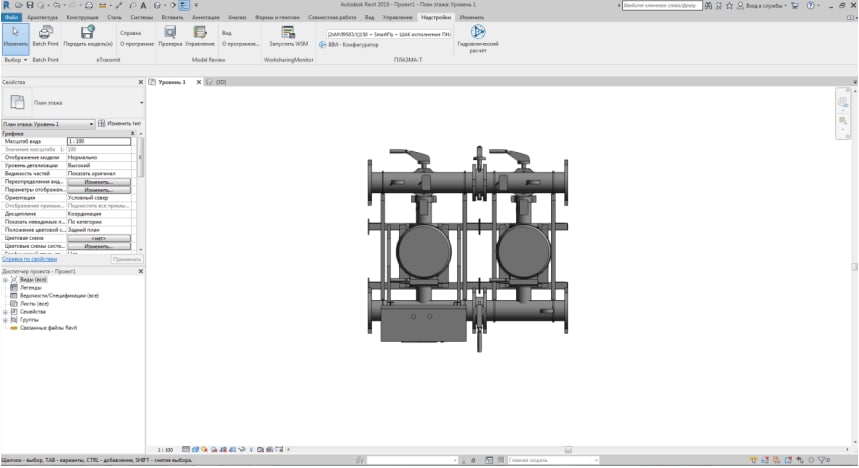Open the Batch Print tool
This screenshot has width=859, height=468.
(x=45, y=36)
